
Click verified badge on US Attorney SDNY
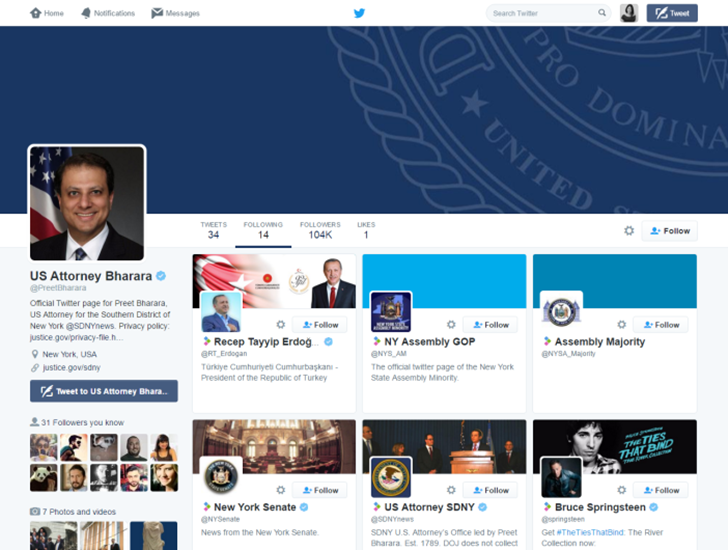coord(482,507)
